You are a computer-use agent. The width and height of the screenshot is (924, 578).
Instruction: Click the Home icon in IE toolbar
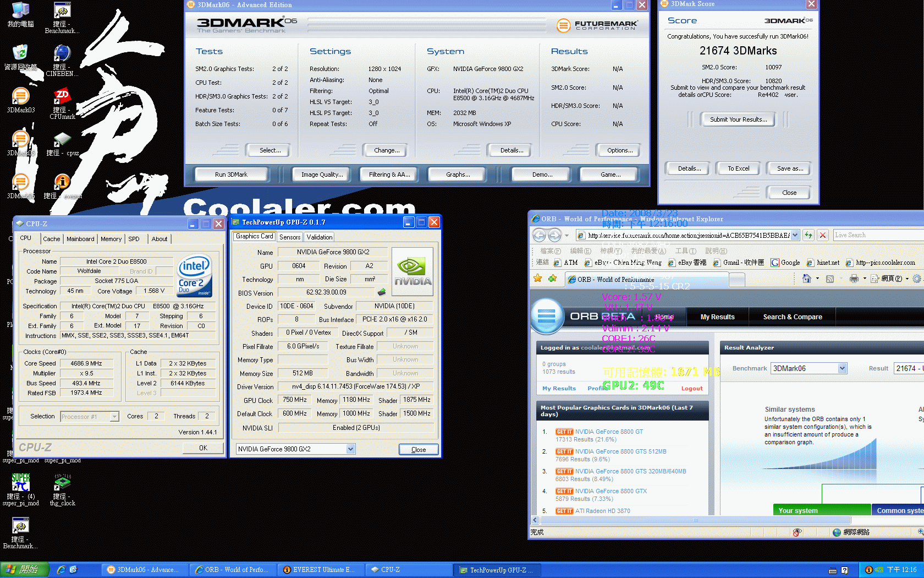[806, 279]
